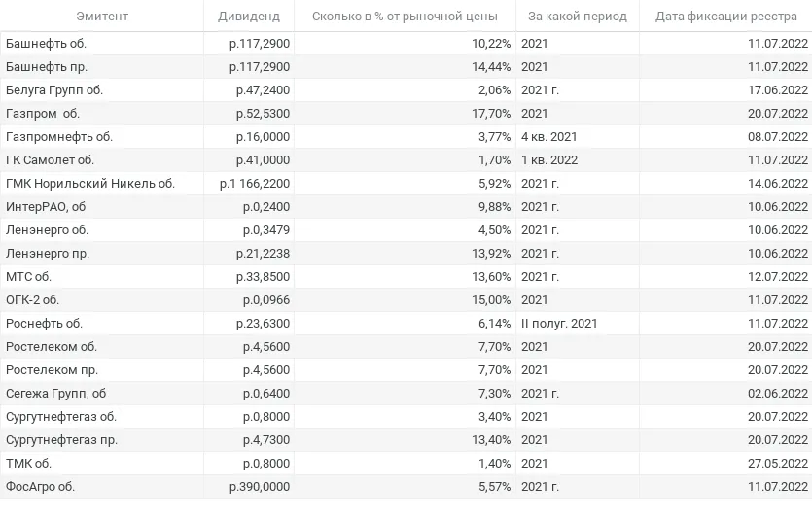Image resolution: width=812 pixels, height=520 pixels.
Task: Select the ФосАгро об. issuer cell
Action: [41, 486]
